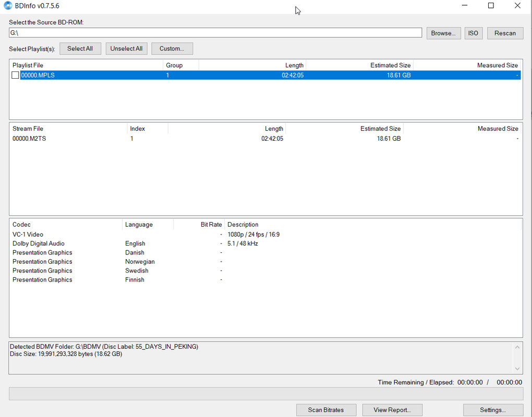Select the 00000.M2TS stream file row
Image resolution: width=532 pixels, height=417 pixels.
pyautogui.click(x=265, y=138)
